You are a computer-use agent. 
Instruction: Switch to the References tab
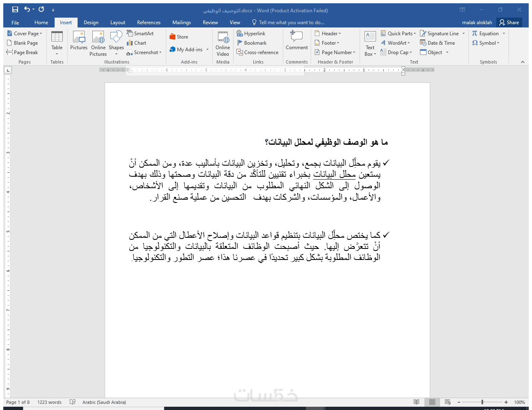(149, 23)
